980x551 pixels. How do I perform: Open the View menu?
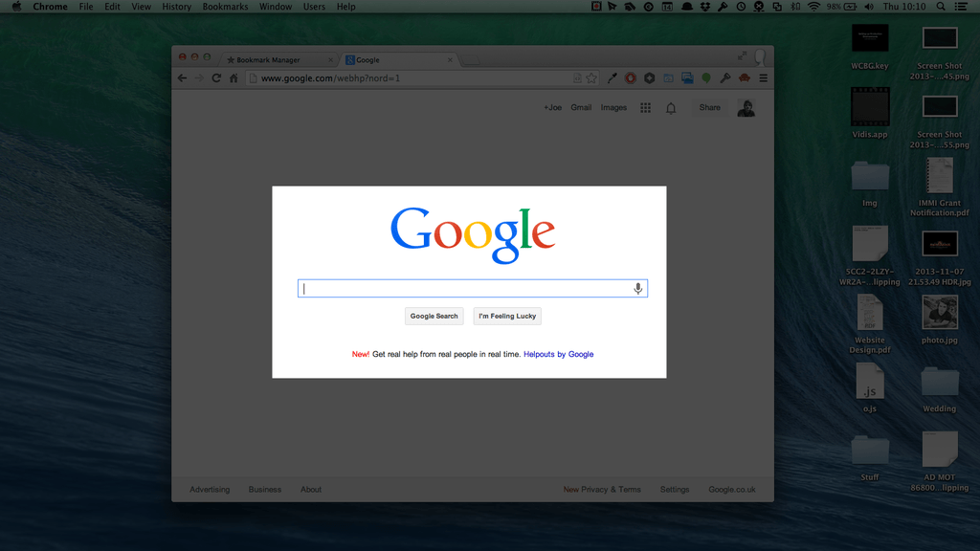141,7
